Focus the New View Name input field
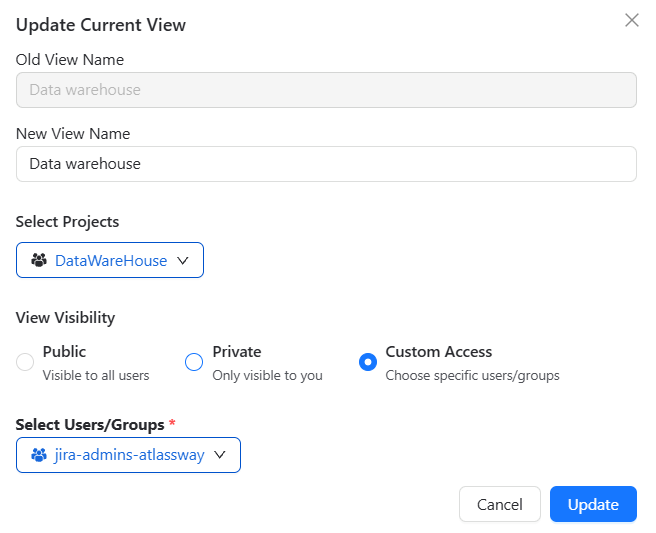The height and width of the screenshot is (533, 656). 326,164
